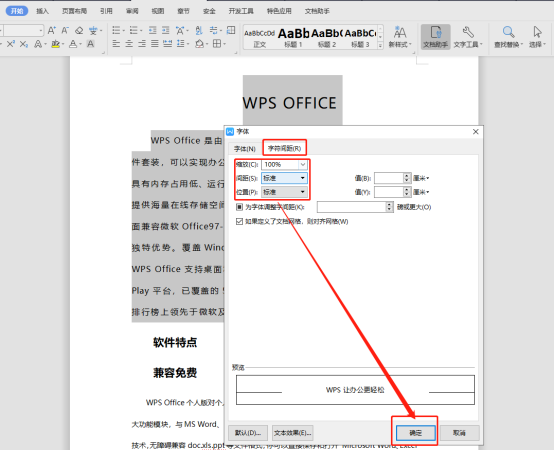Click the bulleted list icon
554x450 pixels.
click(x=116, y=30)
